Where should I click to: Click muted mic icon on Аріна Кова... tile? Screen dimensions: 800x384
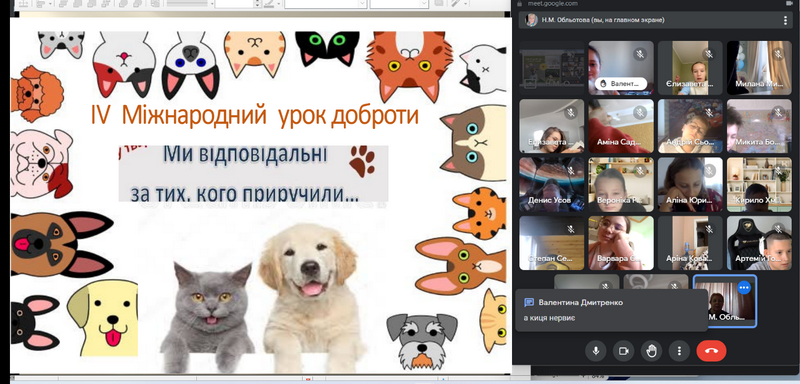tap(709, 229)
